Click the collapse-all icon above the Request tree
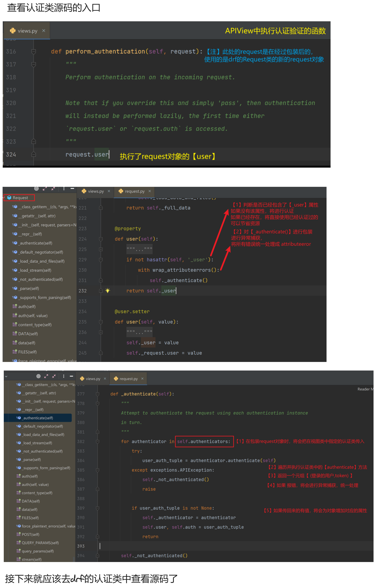The width and height of the screenshot is (376, 588). (53, 189)
